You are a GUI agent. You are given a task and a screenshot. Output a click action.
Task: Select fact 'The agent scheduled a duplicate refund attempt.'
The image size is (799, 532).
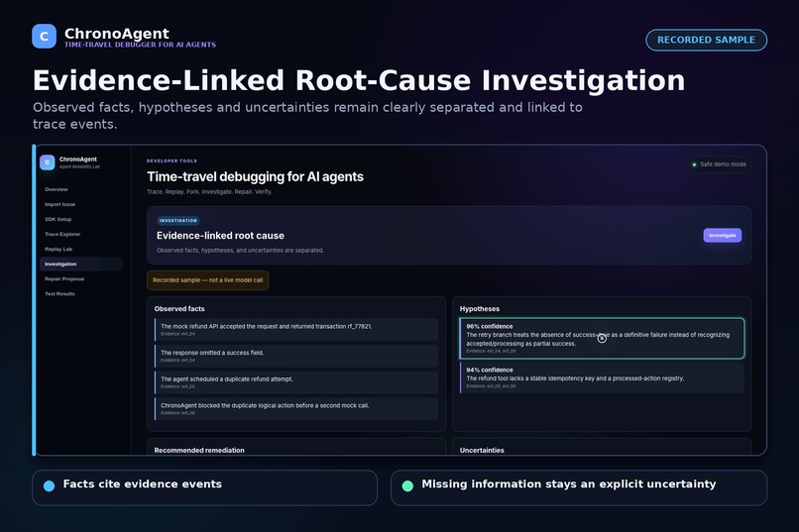[296, 382]
